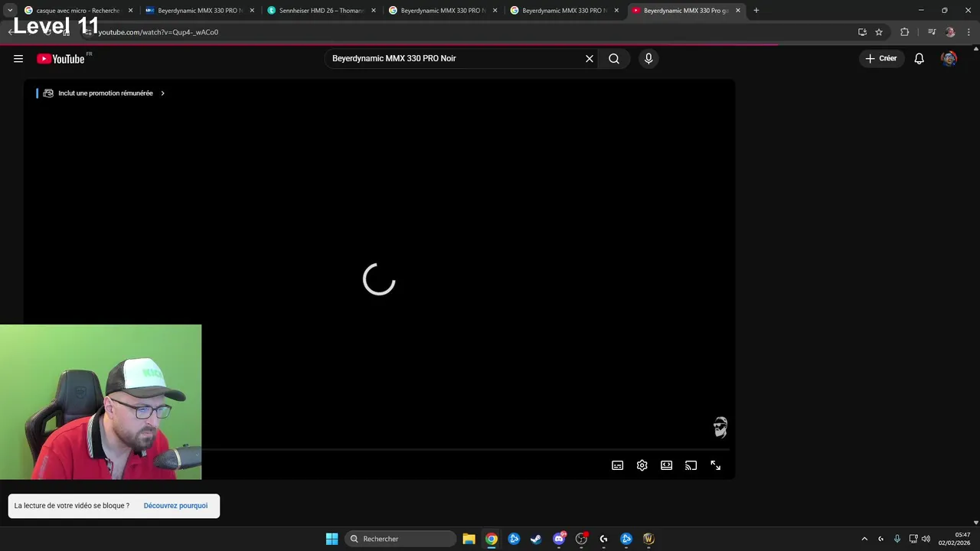The height and width of the screenshot is (551, 980).
Task: Open the Windows Start menu
Action: (x=332, y=539)
